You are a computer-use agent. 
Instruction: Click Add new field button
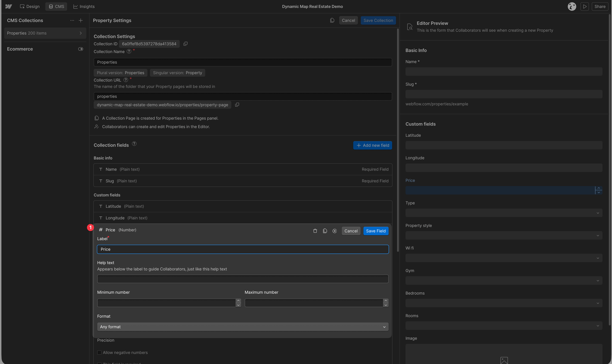pyautogui.click(x=373, y=146)
